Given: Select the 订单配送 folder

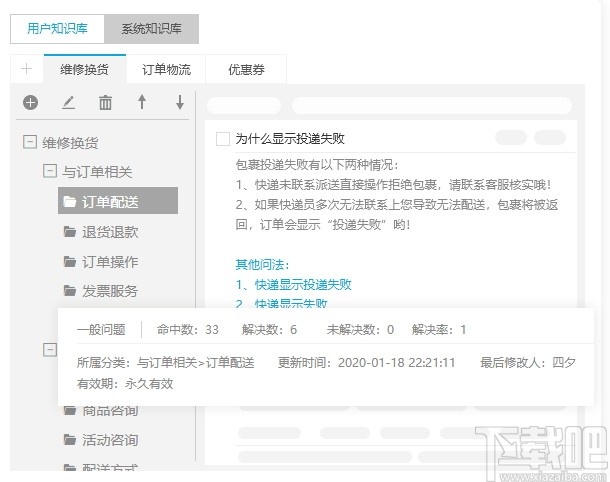Looking at the screenshot, I should click(x=118, y=201).
